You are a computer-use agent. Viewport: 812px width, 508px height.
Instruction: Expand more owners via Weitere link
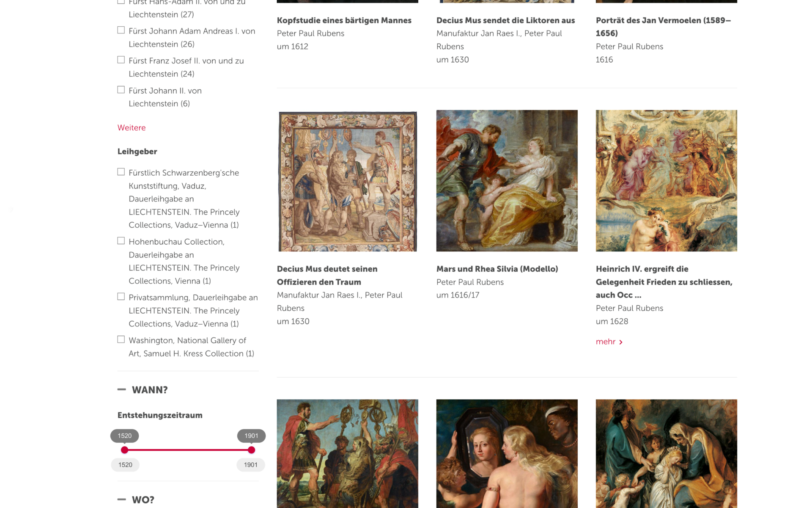coord(132,127)
